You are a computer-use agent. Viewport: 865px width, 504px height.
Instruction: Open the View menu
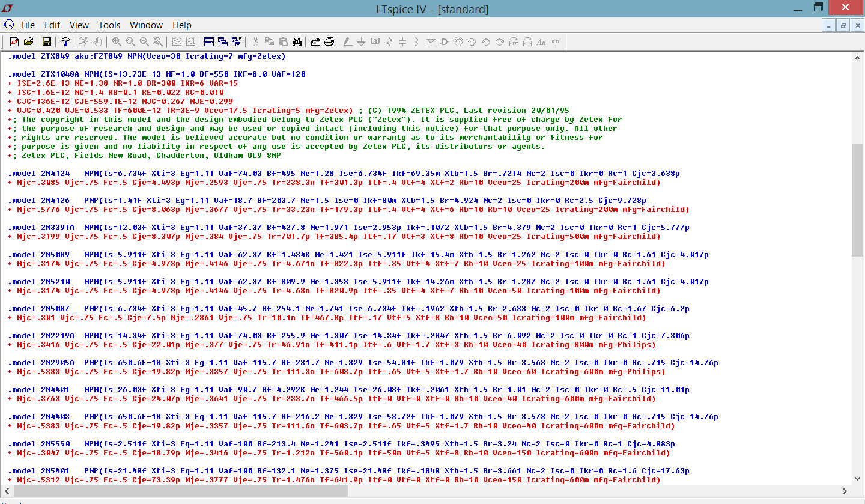pos(79,25)
